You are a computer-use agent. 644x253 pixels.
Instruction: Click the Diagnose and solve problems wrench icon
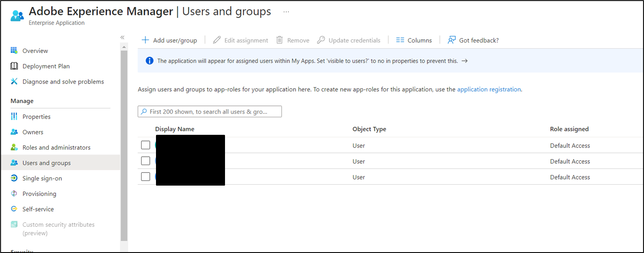coord(14,81)
